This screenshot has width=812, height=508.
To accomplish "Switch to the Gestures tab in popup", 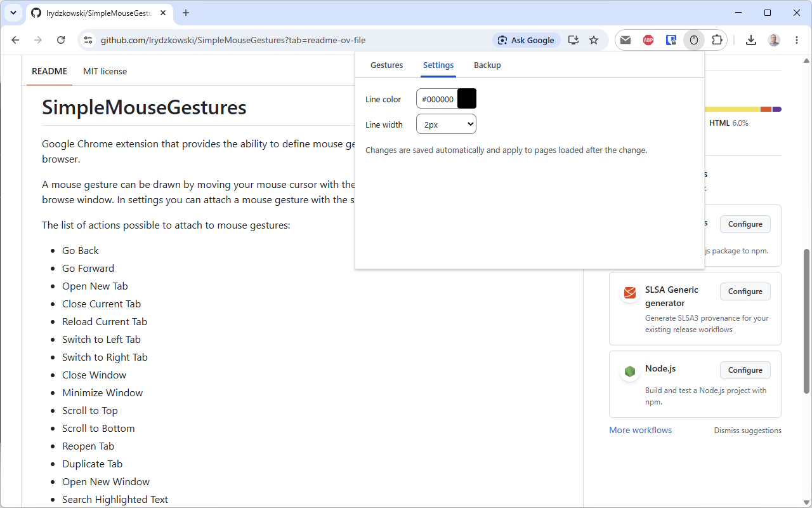I will point(387,65).
